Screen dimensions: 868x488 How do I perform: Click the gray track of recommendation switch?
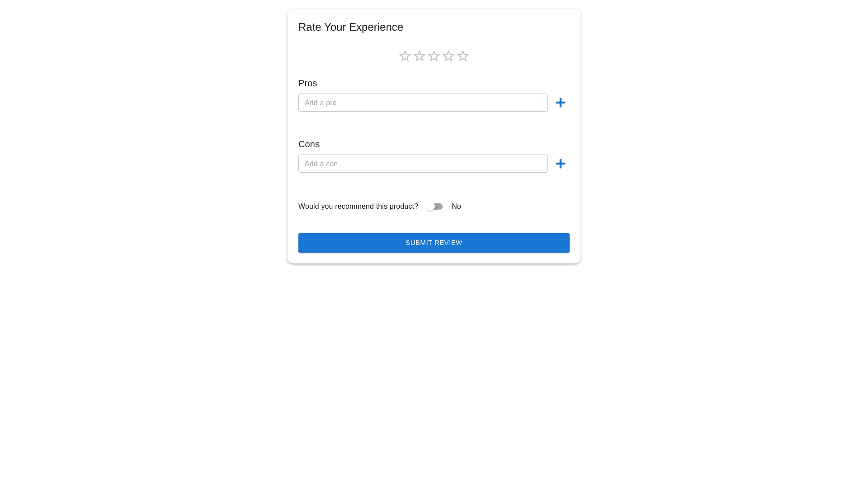click(x=439, y=206)
